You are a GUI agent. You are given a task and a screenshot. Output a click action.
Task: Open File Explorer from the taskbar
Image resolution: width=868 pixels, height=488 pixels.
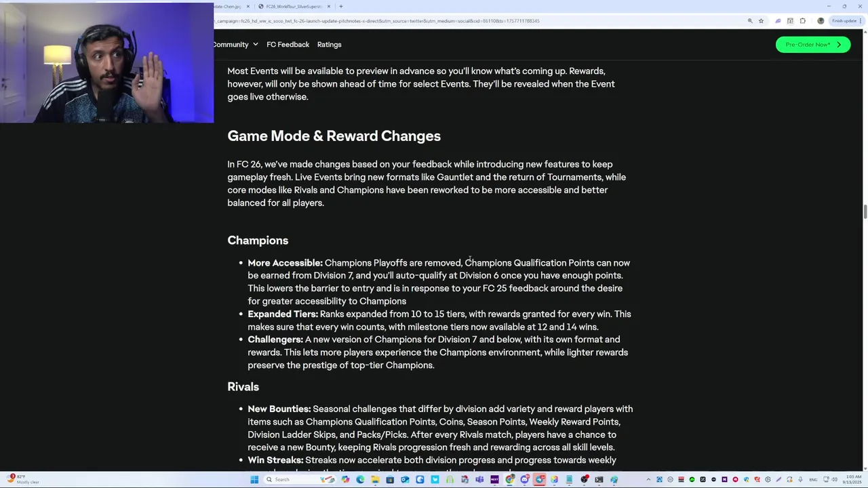[x=375, y=479]
